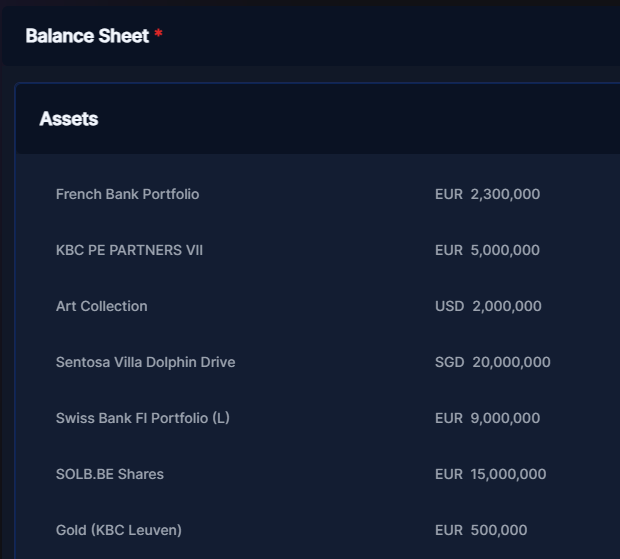Click the 500,000 amount value
This screenshot has width=620, height=559.
click(x=499, y=530)
